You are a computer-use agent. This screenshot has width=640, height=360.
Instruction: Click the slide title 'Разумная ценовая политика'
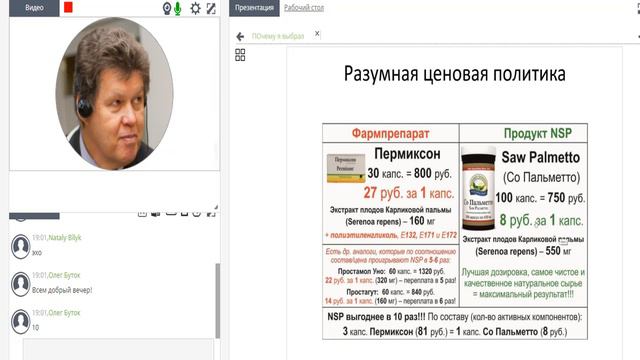[455, 74]
